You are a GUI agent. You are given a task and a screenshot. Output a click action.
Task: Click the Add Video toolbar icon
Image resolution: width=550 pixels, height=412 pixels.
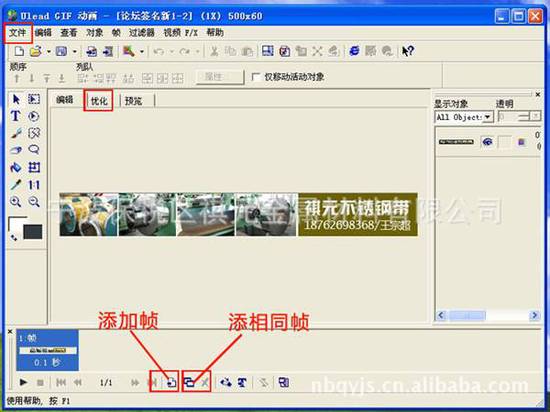[108, 52]
